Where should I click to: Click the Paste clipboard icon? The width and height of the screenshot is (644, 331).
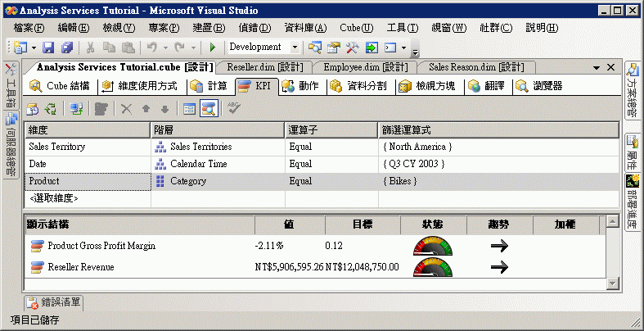pyautogui.click(x=128, y=48)
